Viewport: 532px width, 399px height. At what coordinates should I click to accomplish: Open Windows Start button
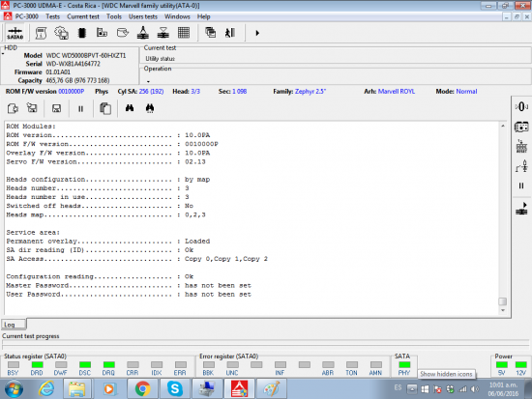tap(14, 388)
